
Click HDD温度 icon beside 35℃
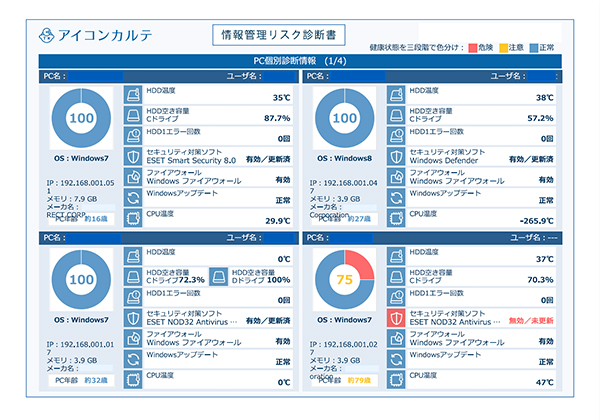click(133, 94)
